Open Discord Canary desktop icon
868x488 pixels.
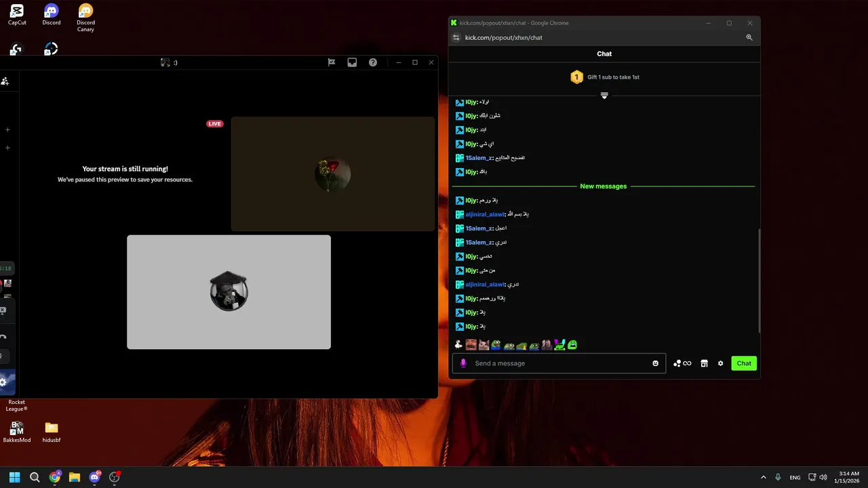pyautogui.click(x=85, y=18)
